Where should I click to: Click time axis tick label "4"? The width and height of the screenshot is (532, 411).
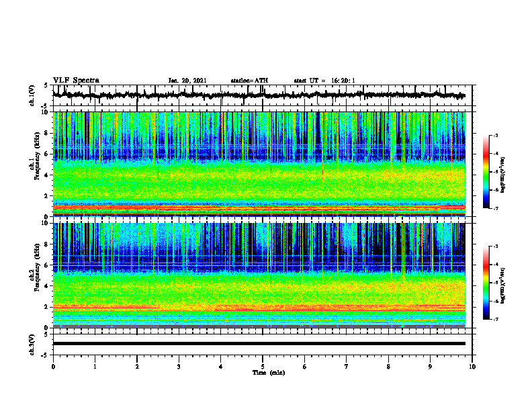click(220, 367)
